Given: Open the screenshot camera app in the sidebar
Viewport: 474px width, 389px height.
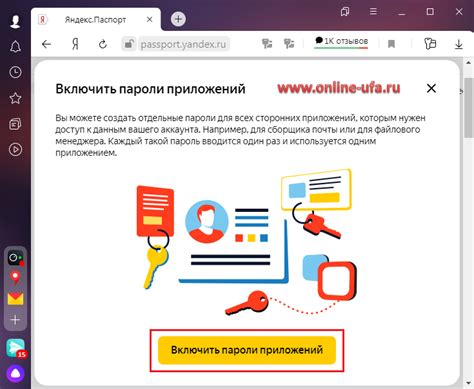Looking at the screenshot, I should [x=15, y=258].
